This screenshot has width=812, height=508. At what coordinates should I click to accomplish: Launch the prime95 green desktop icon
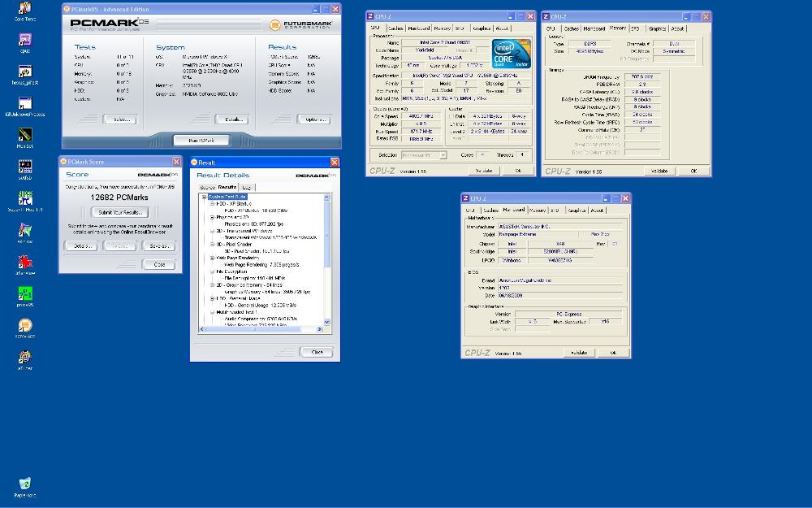pos(25,293)
